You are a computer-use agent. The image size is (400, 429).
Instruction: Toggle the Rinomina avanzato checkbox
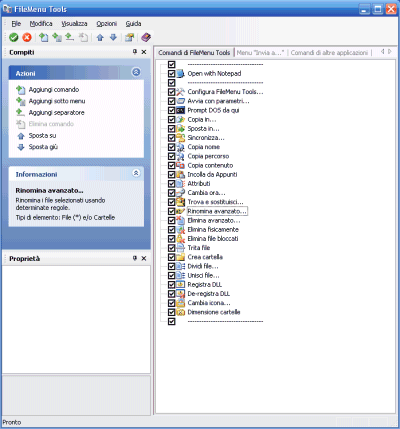(x=171, y=211)
